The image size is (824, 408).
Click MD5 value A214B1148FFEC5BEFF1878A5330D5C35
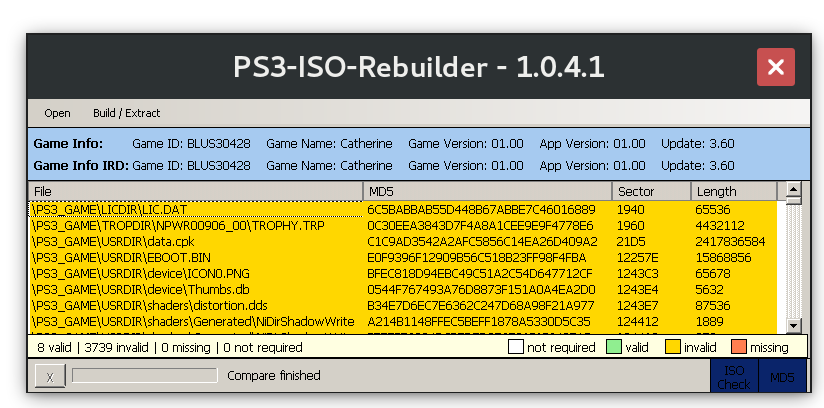pyautogui.click(x=479, y=321)
